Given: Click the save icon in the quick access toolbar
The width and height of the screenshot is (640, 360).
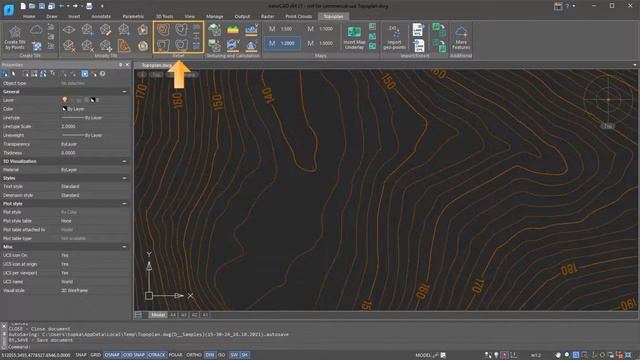Looking at the screenshot, I should point(42,6).
